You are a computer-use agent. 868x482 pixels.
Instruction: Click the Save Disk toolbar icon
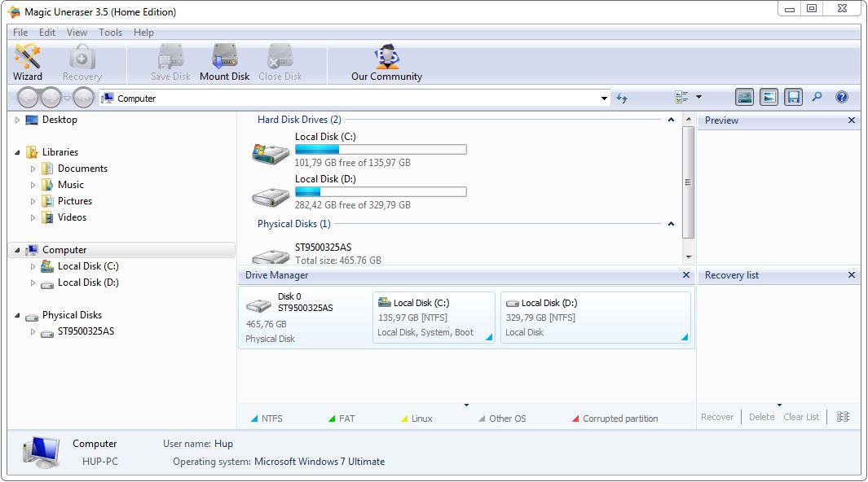point(170,63)
